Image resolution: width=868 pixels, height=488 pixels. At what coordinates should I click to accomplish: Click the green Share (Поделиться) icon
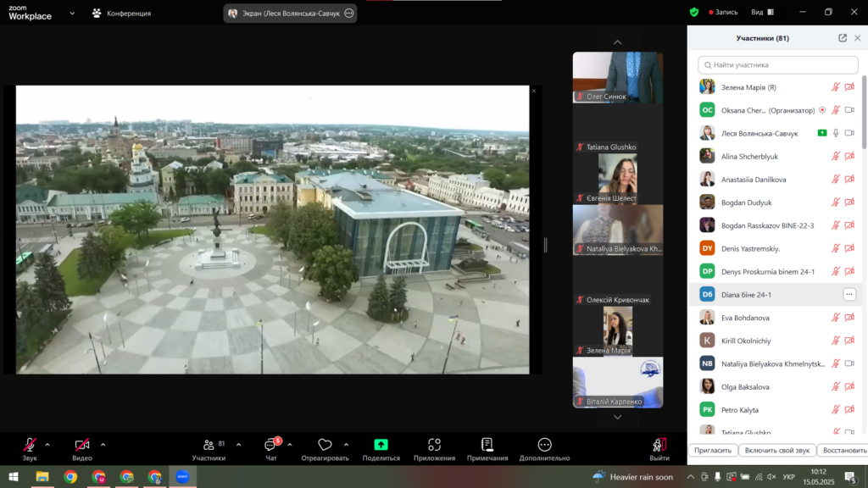coord(381,445)
